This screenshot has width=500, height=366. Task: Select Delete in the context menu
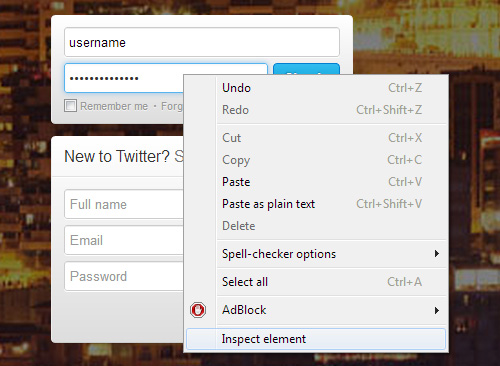(316, 226)
